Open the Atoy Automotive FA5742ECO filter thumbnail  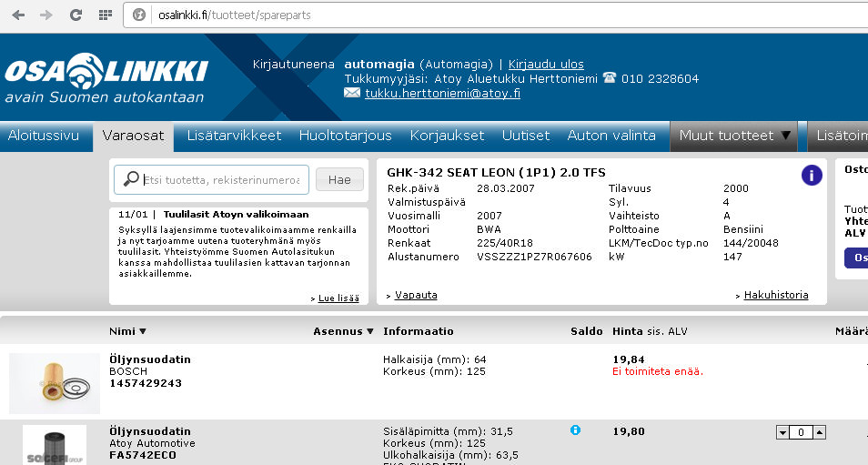click(x=55, y=445)
